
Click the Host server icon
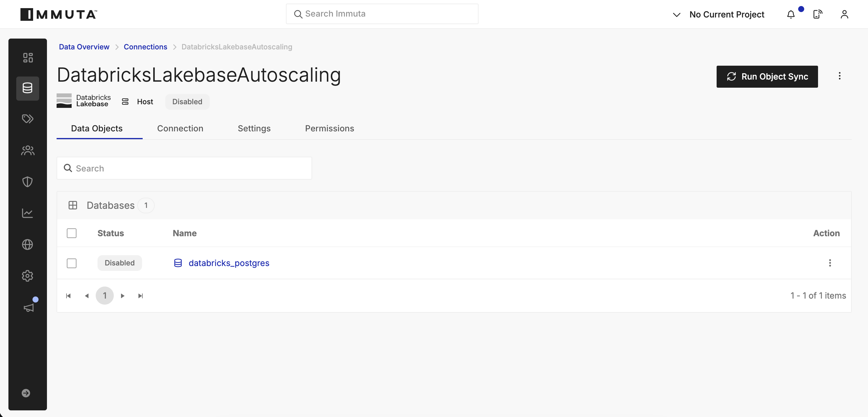pyautogui.click(x=125, y=102)
